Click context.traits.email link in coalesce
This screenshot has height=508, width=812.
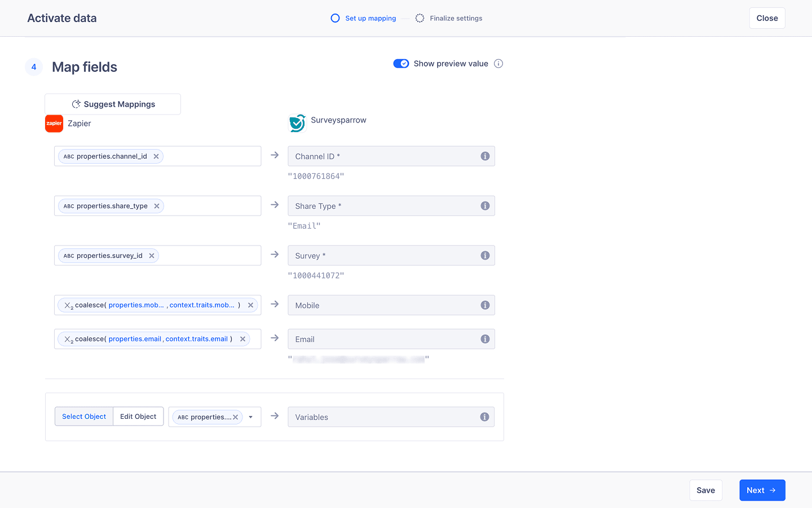(x=197, y=339)
